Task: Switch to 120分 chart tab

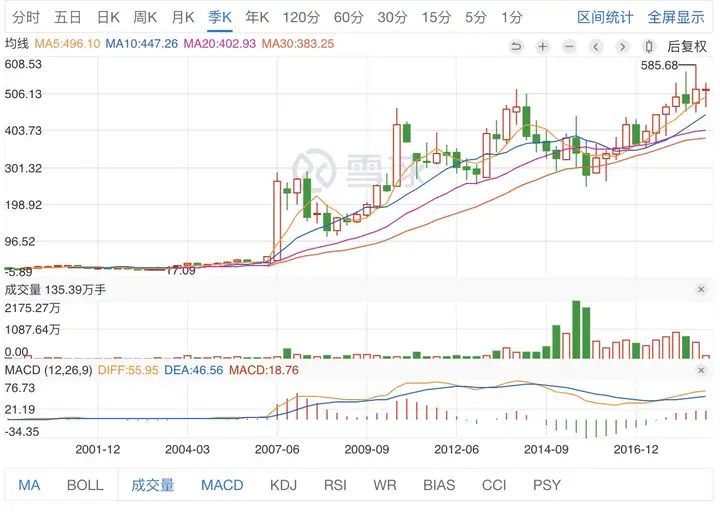Action: point(301,17)
